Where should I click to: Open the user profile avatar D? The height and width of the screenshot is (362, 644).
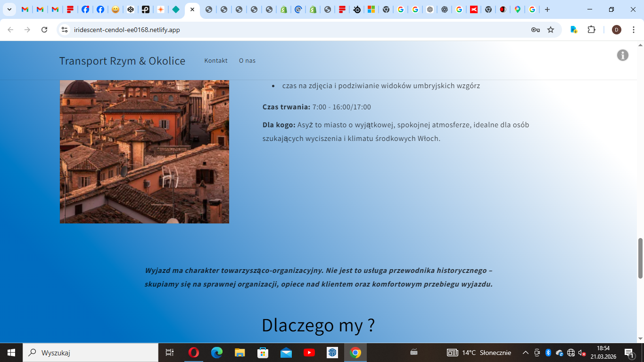coord(616,30)
